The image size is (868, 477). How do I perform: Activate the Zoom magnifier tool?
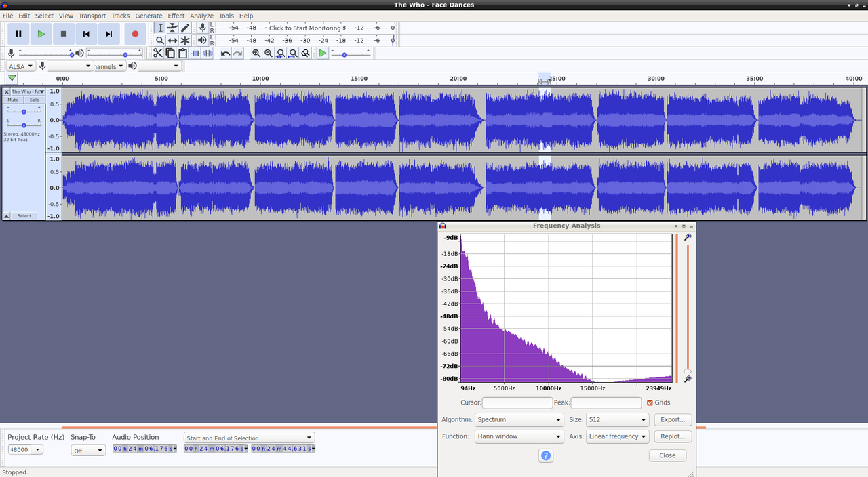tap(160, 41)
